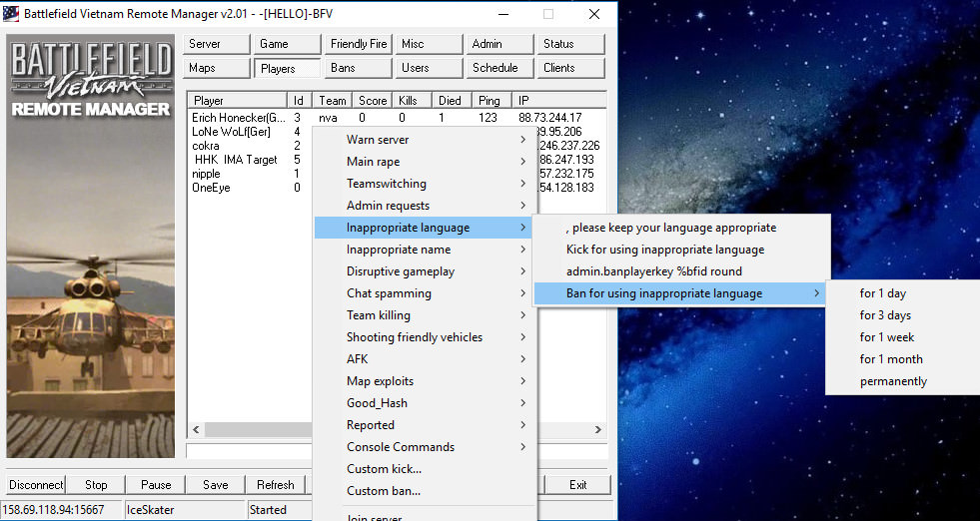Sort the player list by Ping column
980x521 pixels.
(x=489, y=101)
